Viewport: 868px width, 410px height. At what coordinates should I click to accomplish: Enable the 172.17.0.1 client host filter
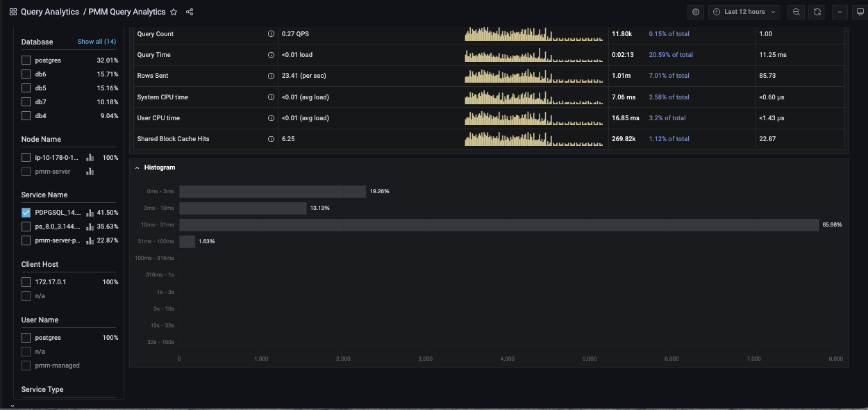coord(26,282)
